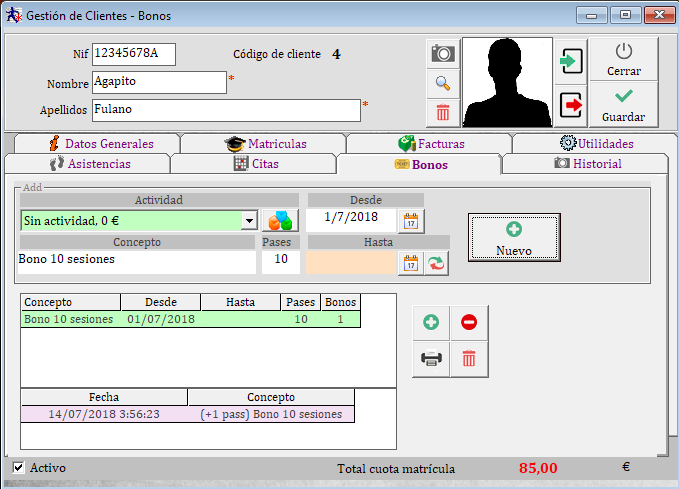Viewport: 679px width, 489px height.
Task: Select the Bono 10 sesiones table row
Action: coord(191,319)
